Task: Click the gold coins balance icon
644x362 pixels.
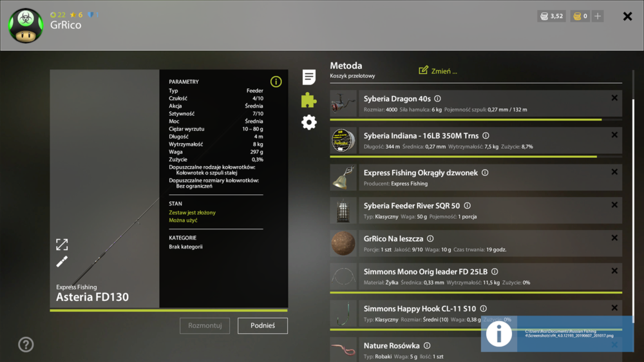Action: pos(577,16)
